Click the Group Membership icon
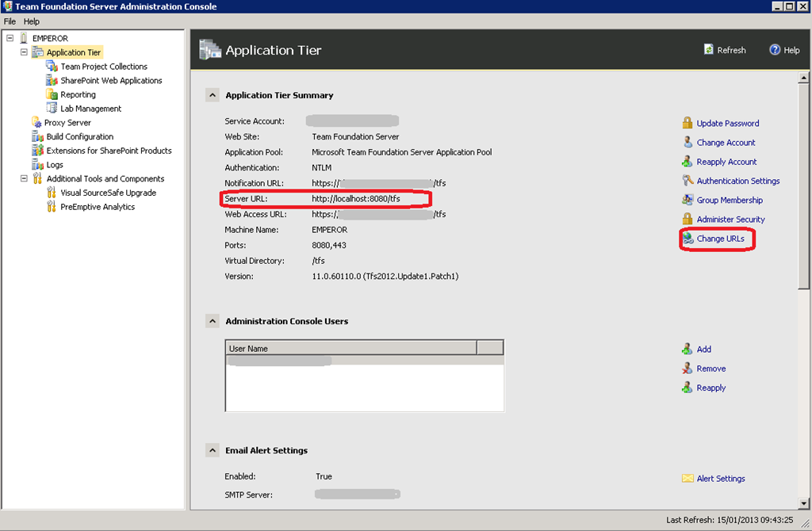The height and width of the screenshot is (531, 812). pyautogui.click(x=688, y=200)
